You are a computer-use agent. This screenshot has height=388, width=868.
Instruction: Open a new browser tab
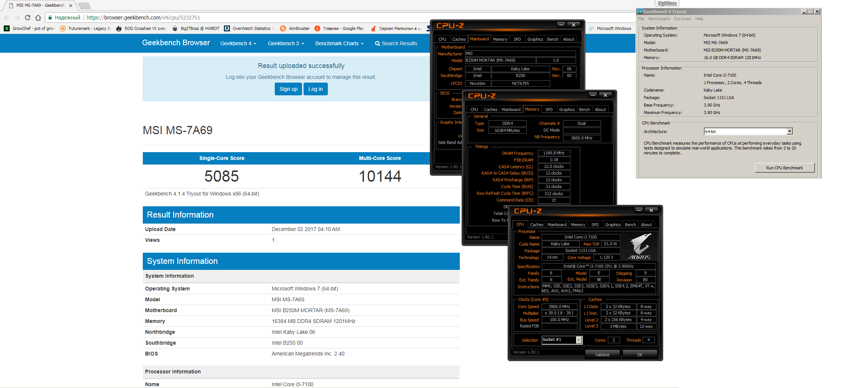tap(84, 6)
